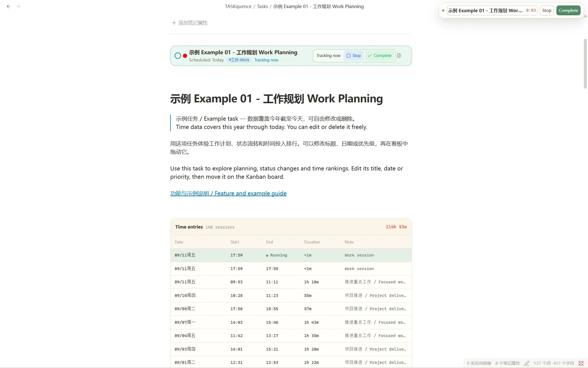Stop tracking in the task card
588x368 pixels.
coord(354,56)
